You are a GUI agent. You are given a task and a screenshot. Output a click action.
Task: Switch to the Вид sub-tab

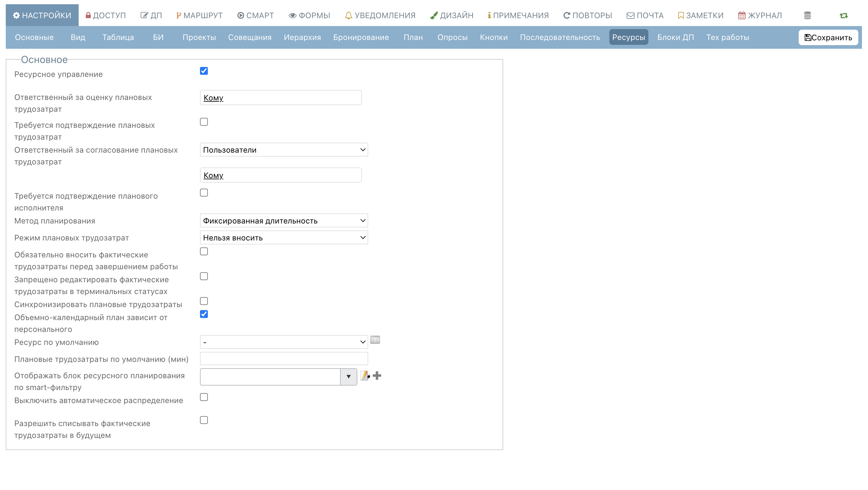78,38
